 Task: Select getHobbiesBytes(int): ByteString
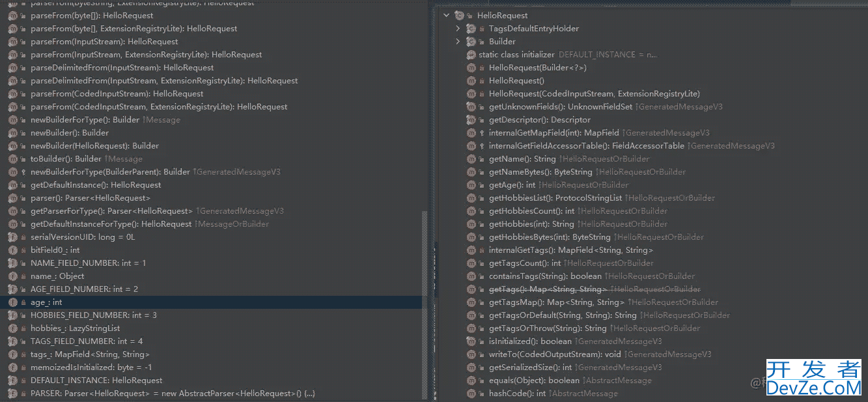coord(550,237)
